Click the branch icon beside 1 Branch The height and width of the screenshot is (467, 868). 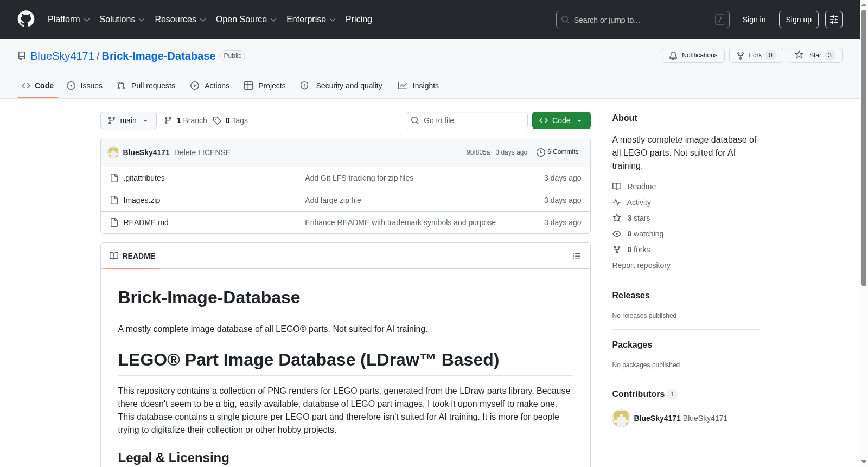(168, 120)
